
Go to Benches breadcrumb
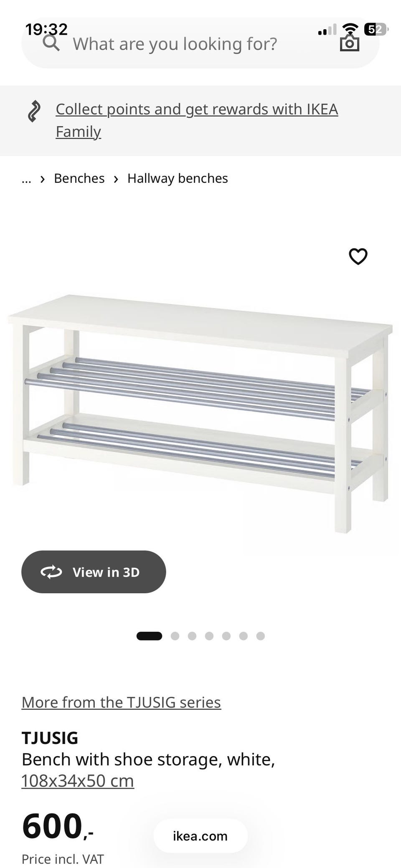coord(79,178)
